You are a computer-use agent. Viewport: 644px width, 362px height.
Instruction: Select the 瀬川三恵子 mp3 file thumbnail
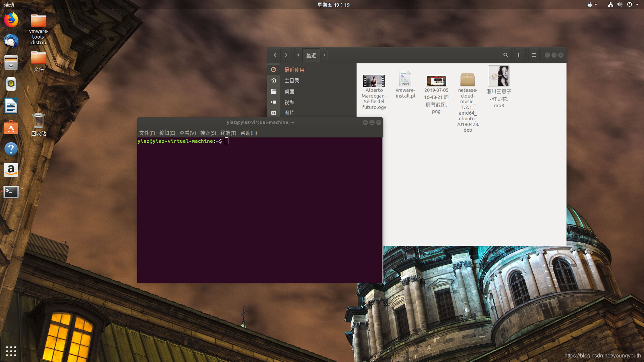(498, 76)
